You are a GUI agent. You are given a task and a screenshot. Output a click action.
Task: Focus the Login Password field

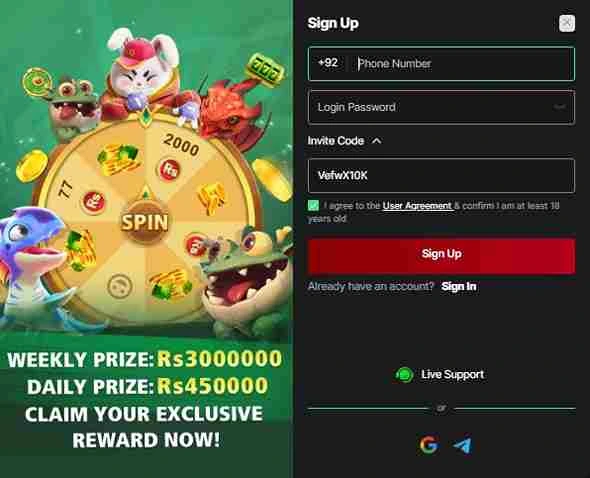[x=441, y=107]
